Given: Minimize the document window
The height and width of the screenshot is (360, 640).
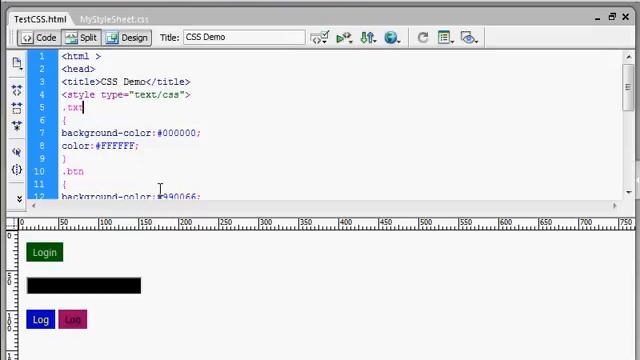Looking at the screenshot, I should (x=598, y=18).
